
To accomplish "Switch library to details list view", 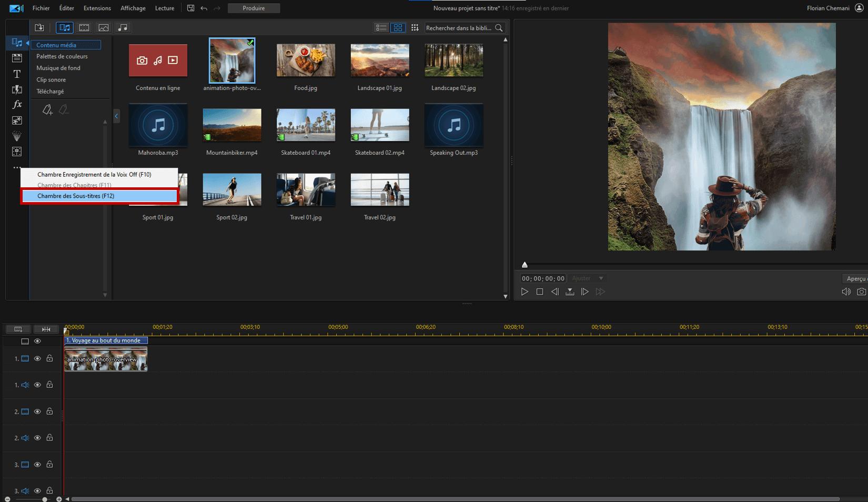I will pos(381,27).
